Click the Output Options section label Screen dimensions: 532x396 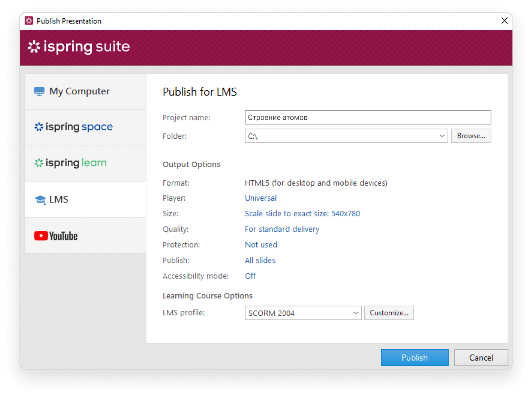tap(191, 164)
